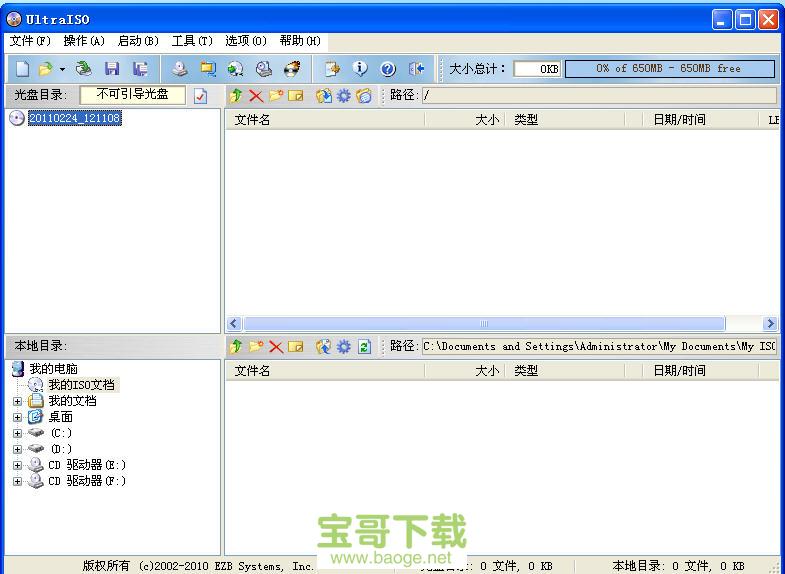Click the disc properties checkmark page icon
This screenshot has height=574, width=785.
(x=200, y=96)
